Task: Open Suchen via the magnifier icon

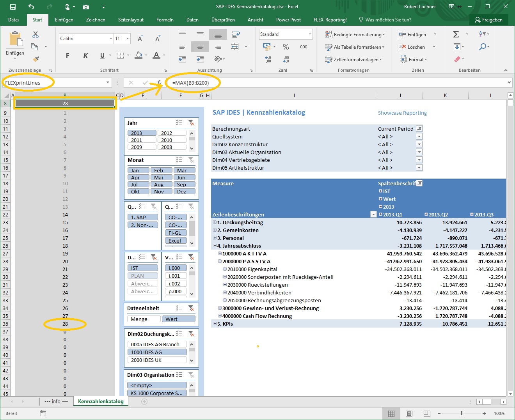Action: [x=483, y=47]
